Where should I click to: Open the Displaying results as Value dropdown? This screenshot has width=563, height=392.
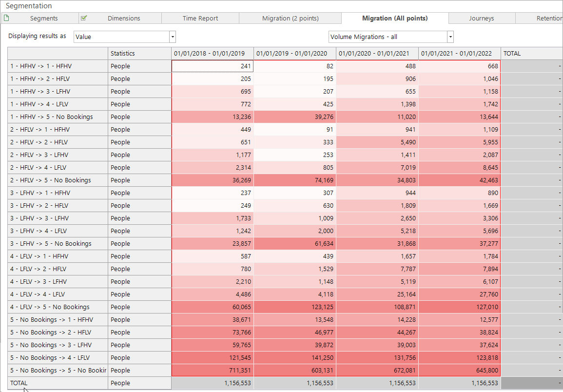click(x=173, y=37)
